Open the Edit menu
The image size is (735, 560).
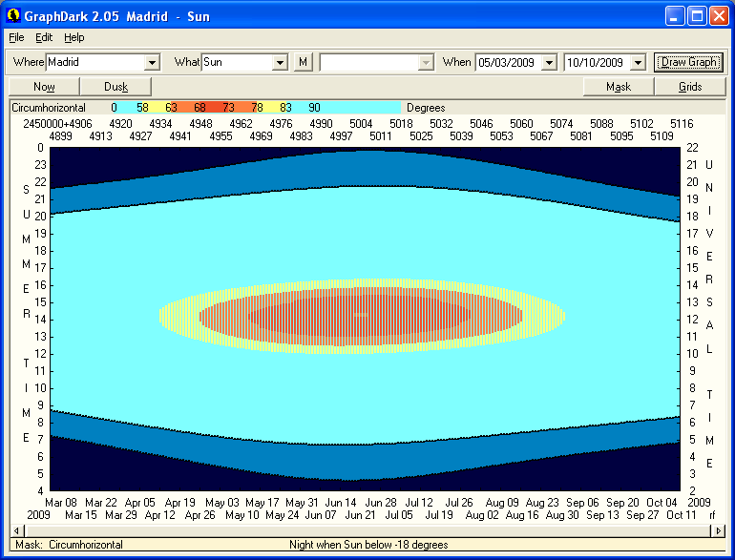[44, 37]
